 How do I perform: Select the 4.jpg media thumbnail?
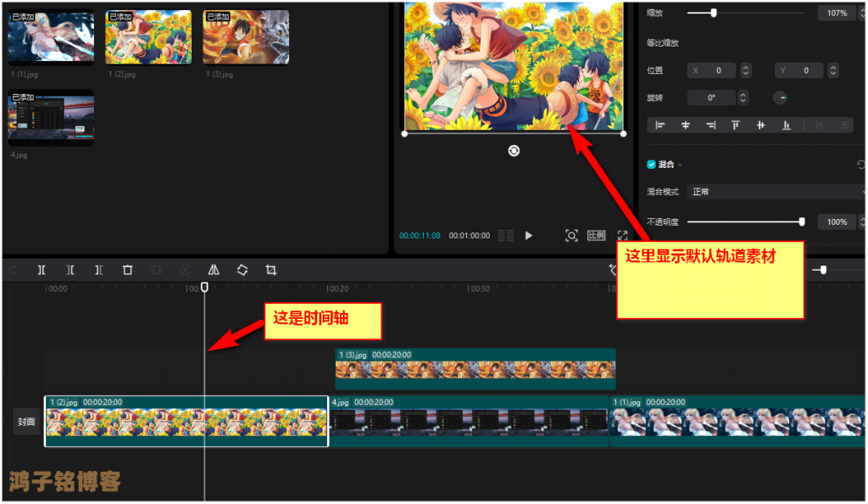click(51, 118)
